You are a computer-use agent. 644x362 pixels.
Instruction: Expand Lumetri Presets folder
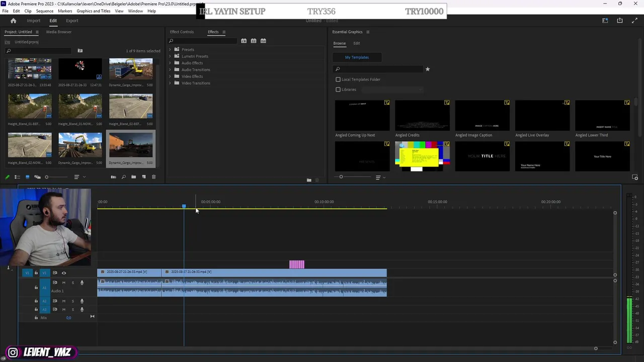point(170,56)
